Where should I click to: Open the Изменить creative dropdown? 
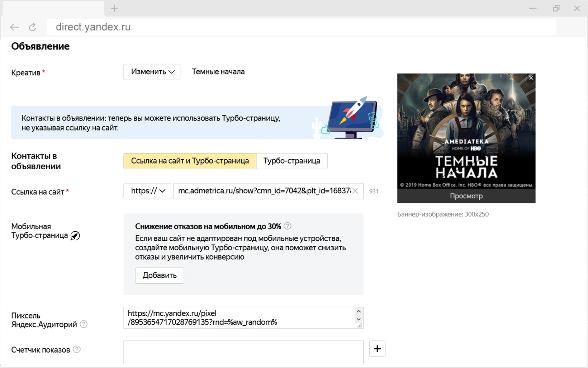point(152,72)
